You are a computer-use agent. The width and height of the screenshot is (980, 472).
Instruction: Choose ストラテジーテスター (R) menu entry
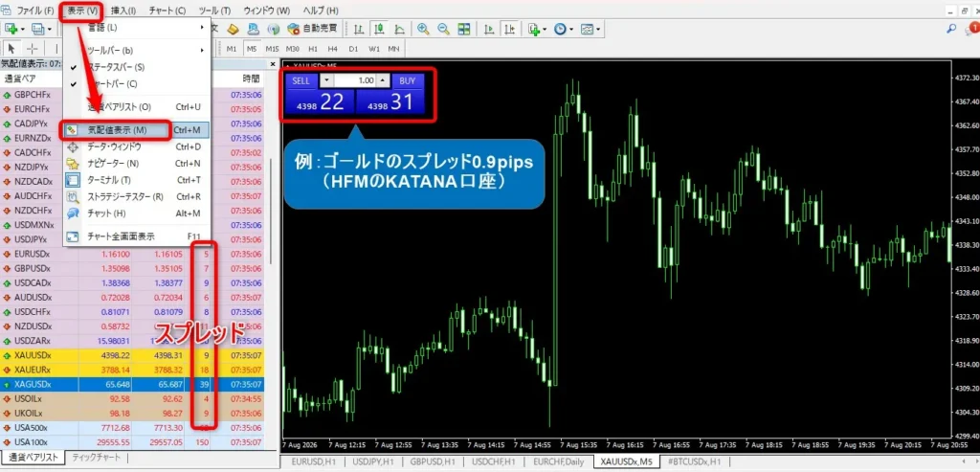(136, 197)
